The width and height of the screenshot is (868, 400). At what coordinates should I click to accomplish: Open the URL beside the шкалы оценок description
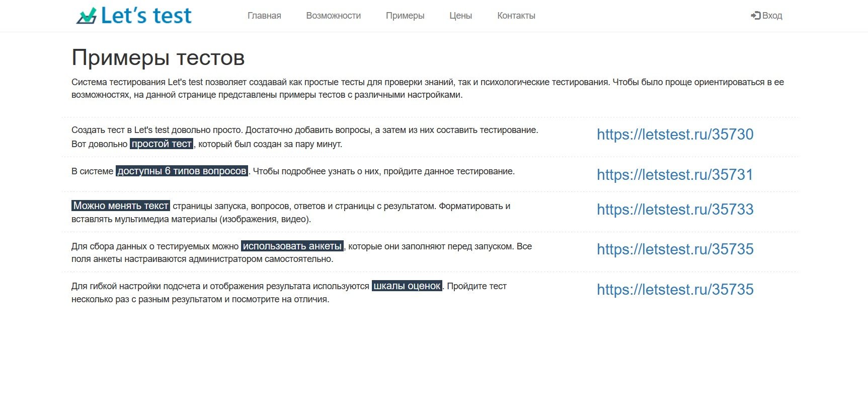tap(675, 290)
